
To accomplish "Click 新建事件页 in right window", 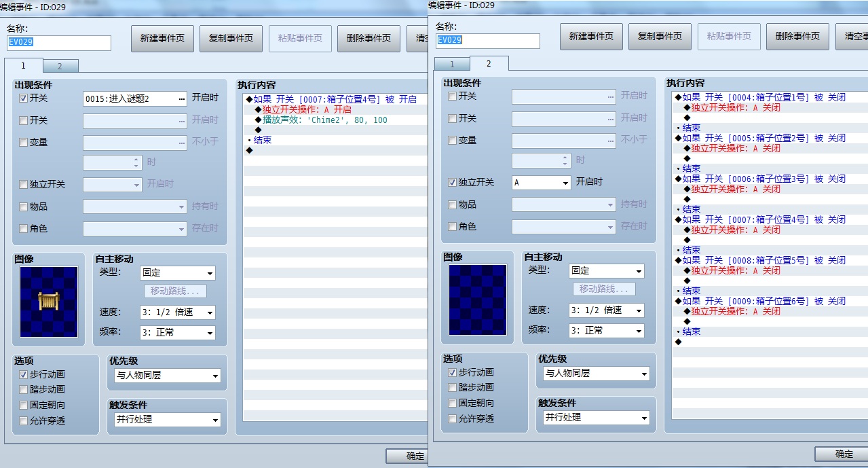I will 591,37.
